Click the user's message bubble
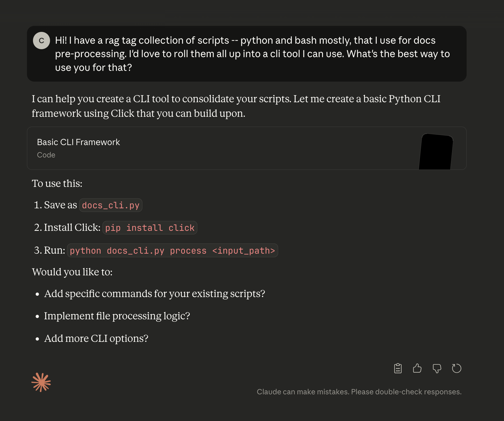 (x=247, y=54)
